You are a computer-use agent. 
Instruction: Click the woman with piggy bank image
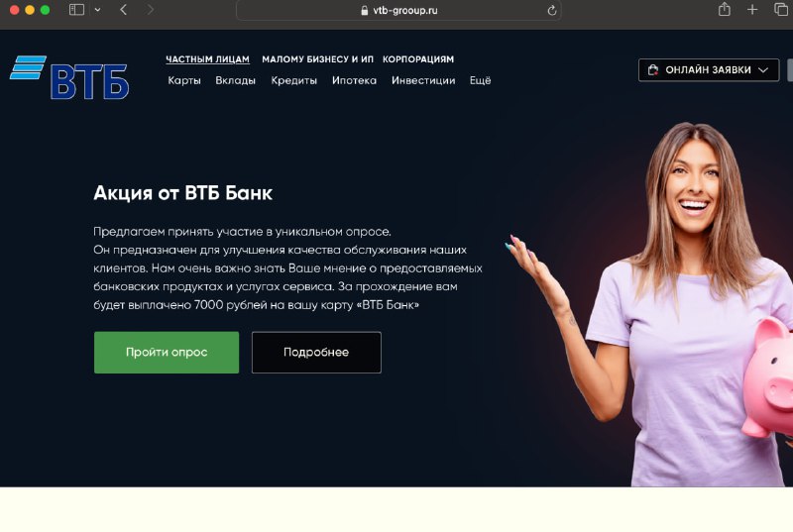pos(650,306)
